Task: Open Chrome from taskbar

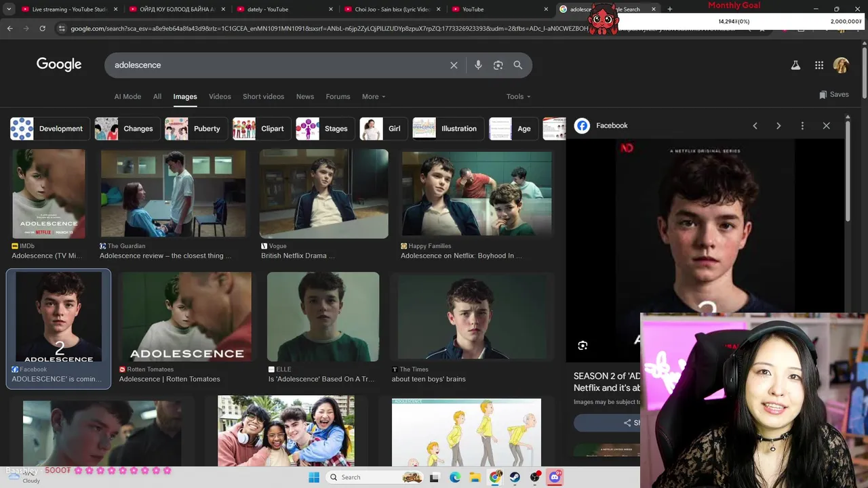Action: pyautogui.click(x=495, y=477)
